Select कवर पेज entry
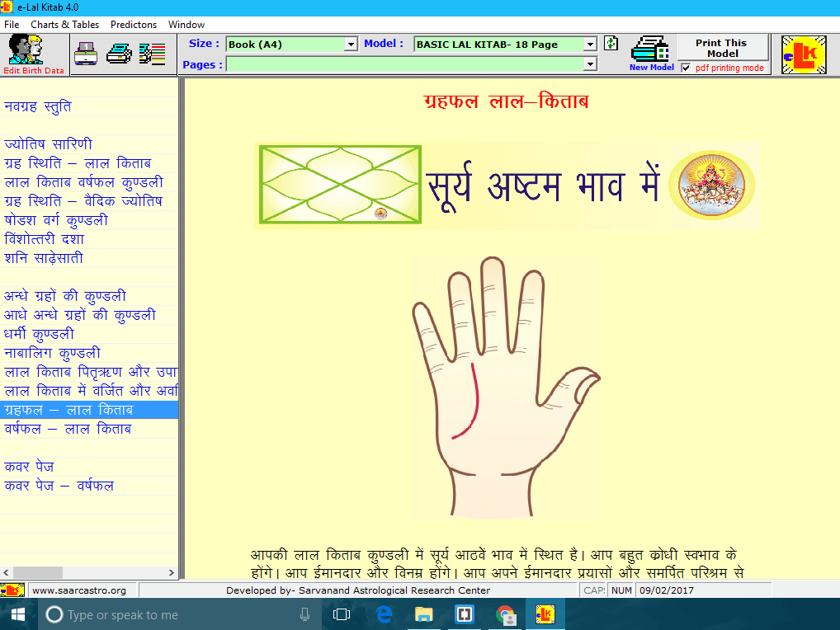This screenshot has width=840, height=630. (30, 468)
